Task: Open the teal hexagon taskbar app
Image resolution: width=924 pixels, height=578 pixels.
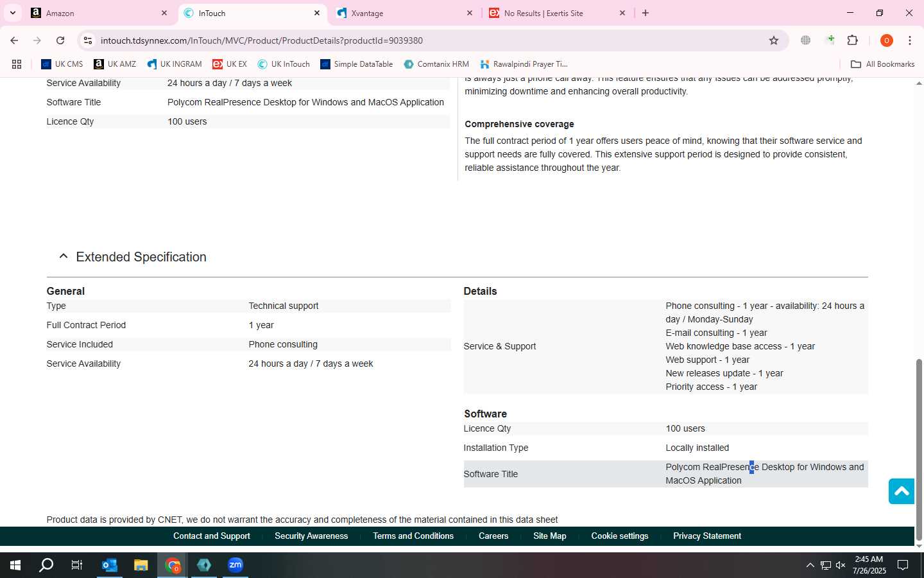Action: [204, 565]
